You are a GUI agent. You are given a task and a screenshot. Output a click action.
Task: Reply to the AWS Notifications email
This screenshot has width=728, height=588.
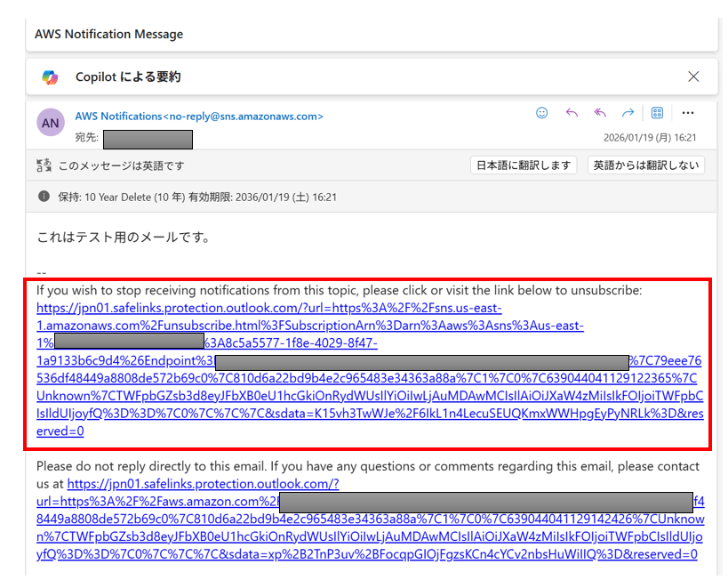pos(572,113)
